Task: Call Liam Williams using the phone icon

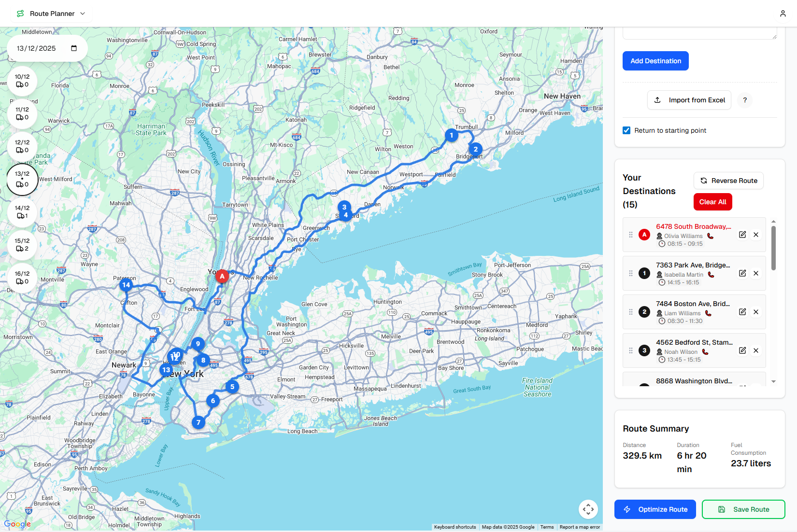Action: pyautogui.click(x=708, y=313)
